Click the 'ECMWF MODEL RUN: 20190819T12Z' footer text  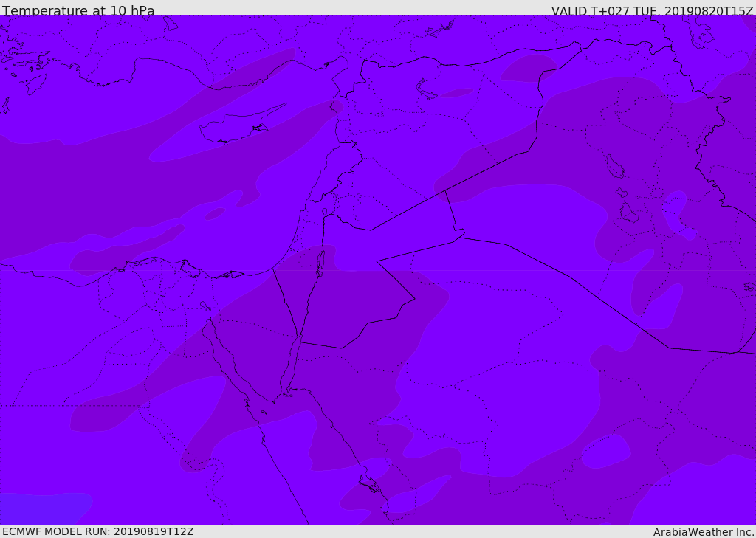pos(98,531)
